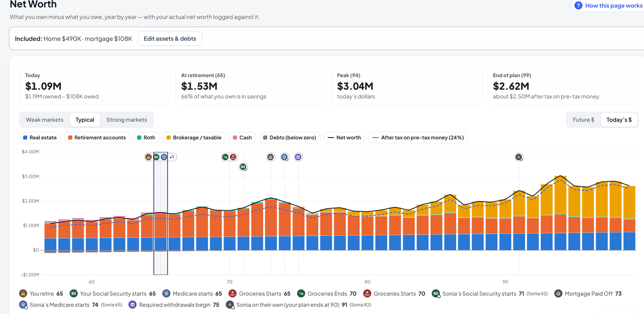
Task: Click Sonia's Medicare starts 74 list icon
Action: pos(23,305)
